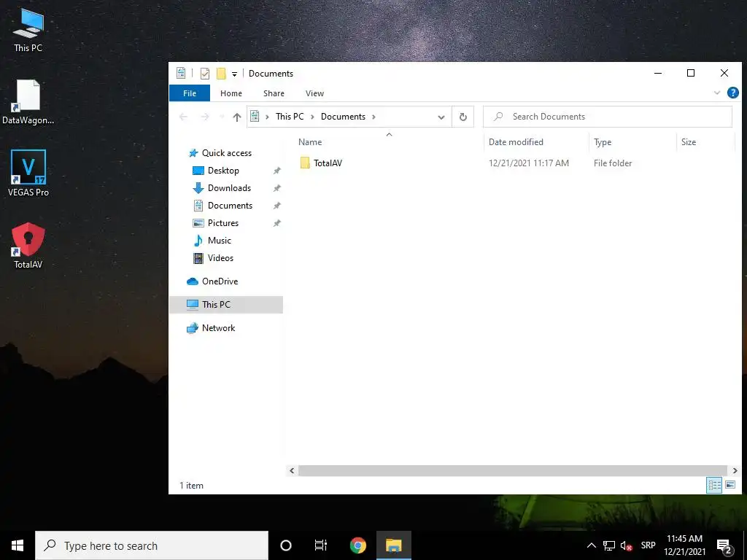Switch to the Home ribbon tab

[x=231, y=93]
